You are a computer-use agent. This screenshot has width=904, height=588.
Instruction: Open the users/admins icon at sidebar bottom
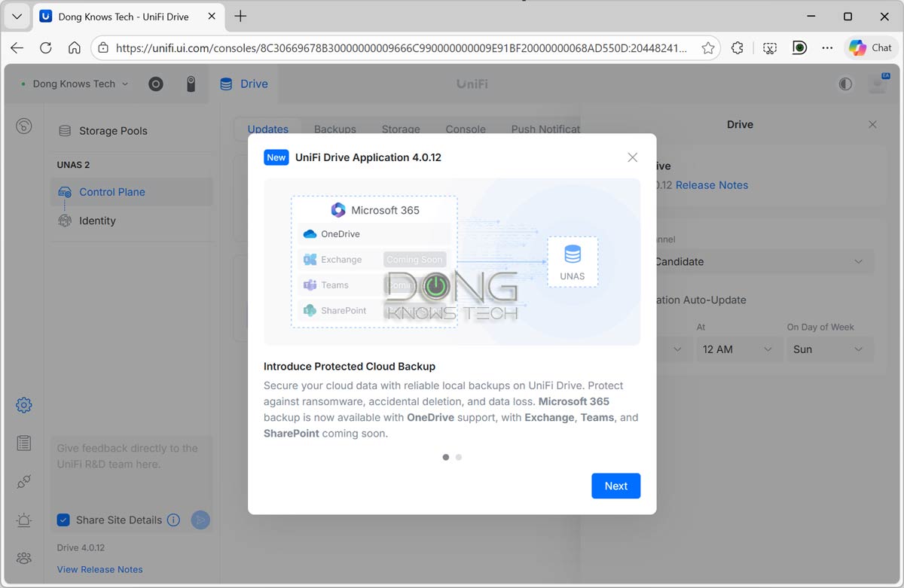click(23, 558)
